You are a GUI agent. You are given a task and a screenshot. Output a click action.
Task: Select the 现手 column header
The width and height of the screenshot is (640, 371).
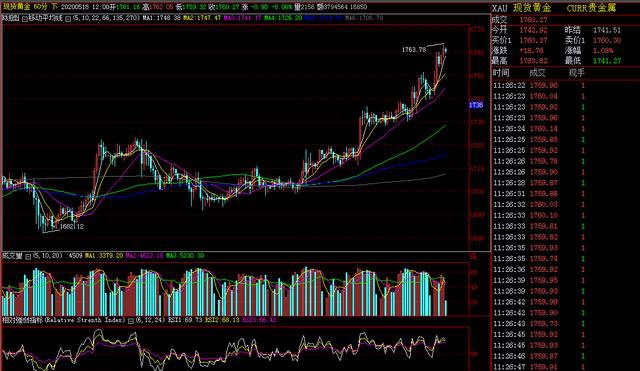576,73
